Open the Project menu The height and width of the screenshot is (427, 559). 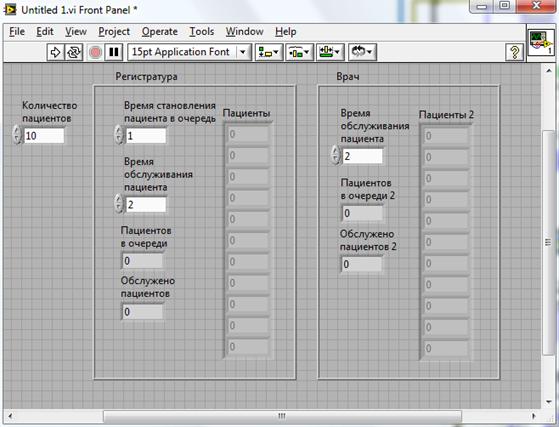[x=114, y=32]
